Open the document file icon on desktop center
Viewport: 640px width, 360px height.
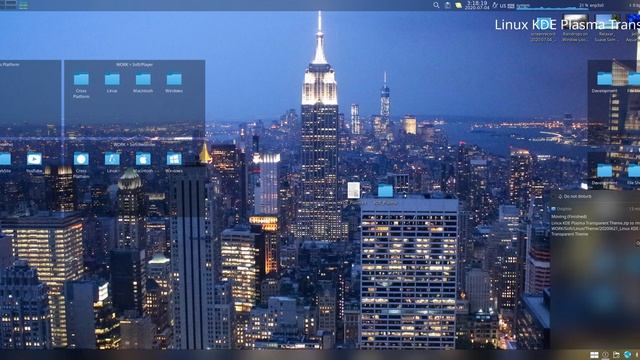point(353,190)
